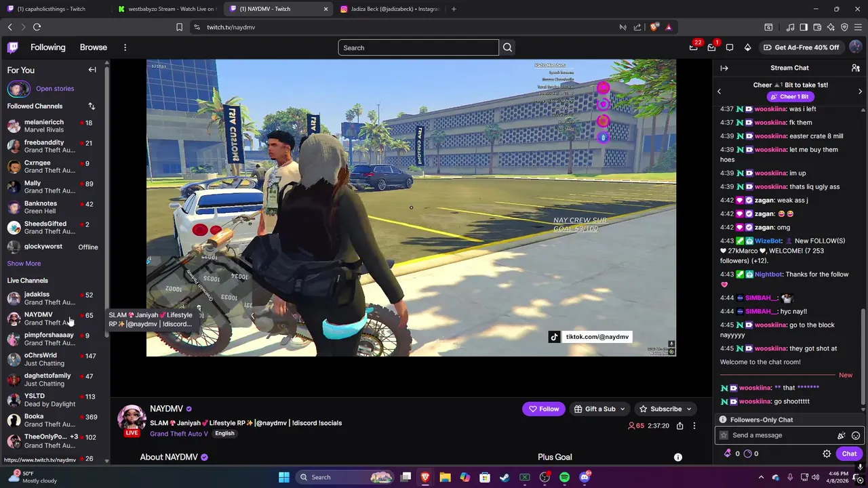The image size is (868, 488).
Task: Open the Brave VPN shield icon
Action: click(844, 27)
